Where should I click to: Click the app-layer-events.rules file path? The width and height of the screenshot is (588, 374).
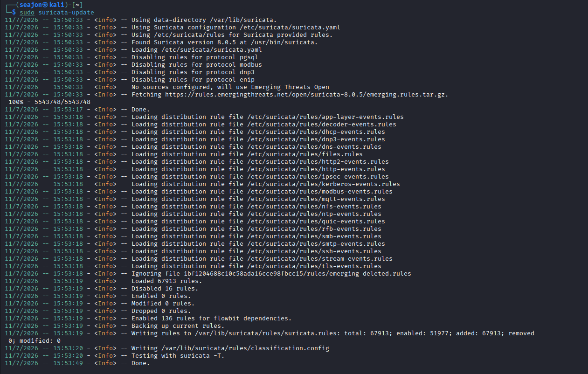325,117
